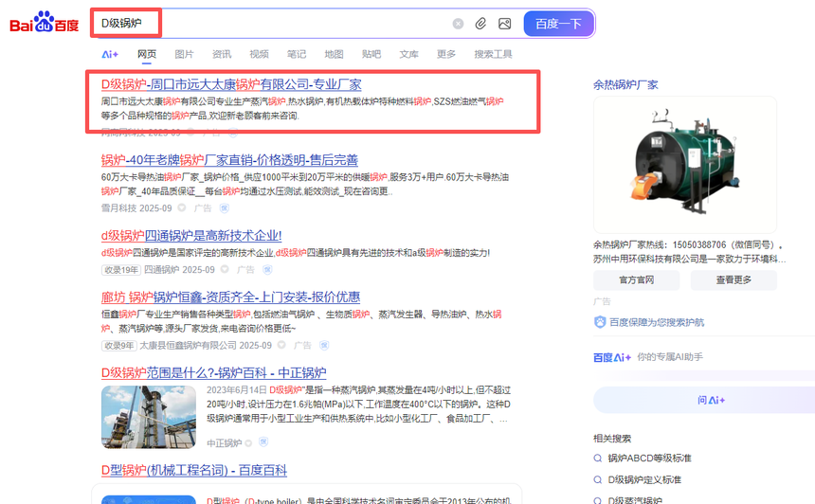Open the 搜索工具 options

point(493,54)
